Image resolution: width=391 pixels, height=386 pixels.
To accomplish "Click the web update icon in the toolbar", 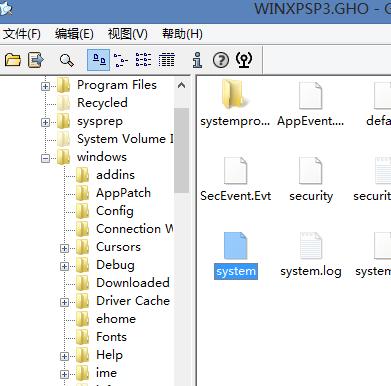I will 244,60.
